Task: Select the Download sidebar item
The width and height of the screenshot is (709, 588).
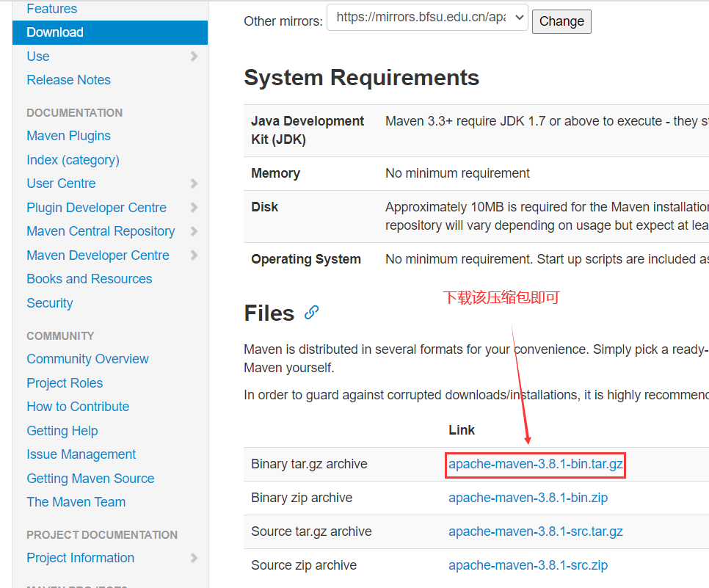Action: pos(110,32)
